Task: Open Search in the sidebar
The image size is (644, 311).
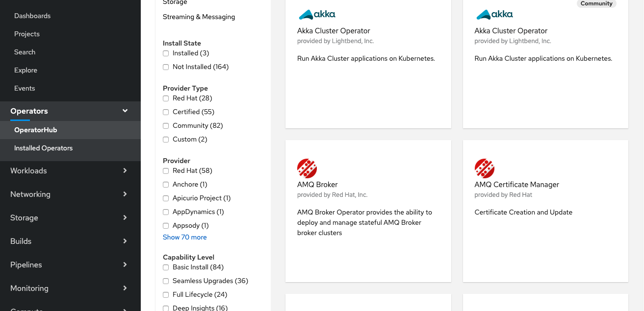Action: point(25,52)
